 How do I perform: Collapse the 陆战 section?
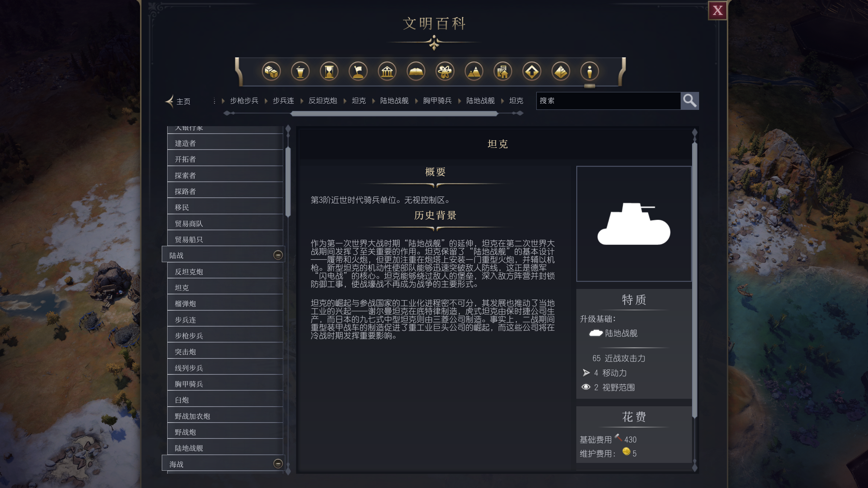pos(278,255)
